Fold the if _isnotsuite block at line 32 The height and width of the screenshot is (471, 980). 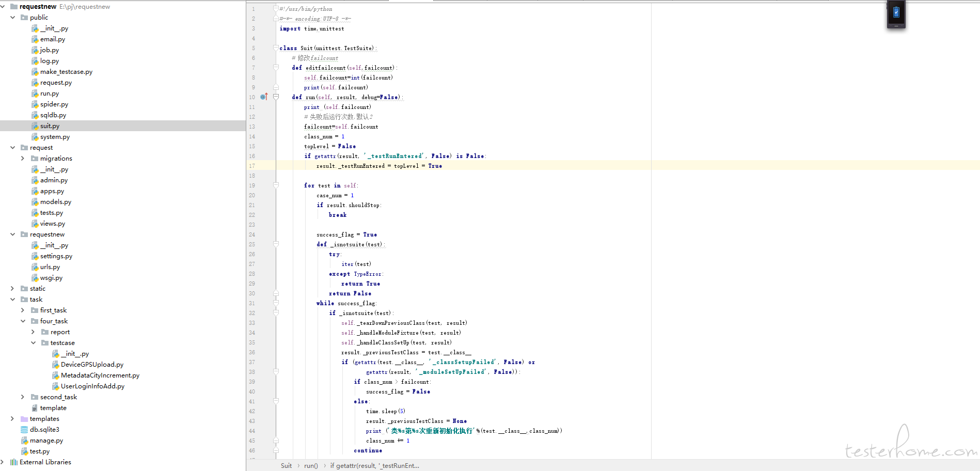point(276,313)
